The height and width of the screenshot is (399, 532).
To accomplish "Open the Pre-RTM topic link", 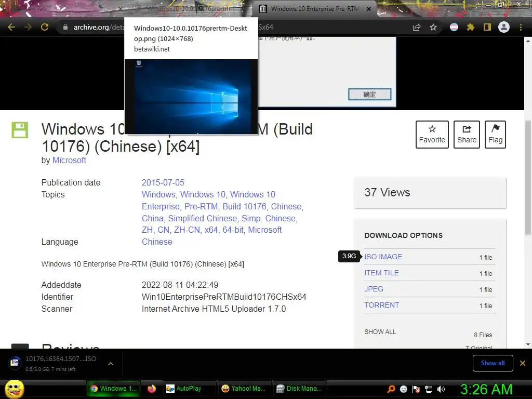I will coord(200,206).
